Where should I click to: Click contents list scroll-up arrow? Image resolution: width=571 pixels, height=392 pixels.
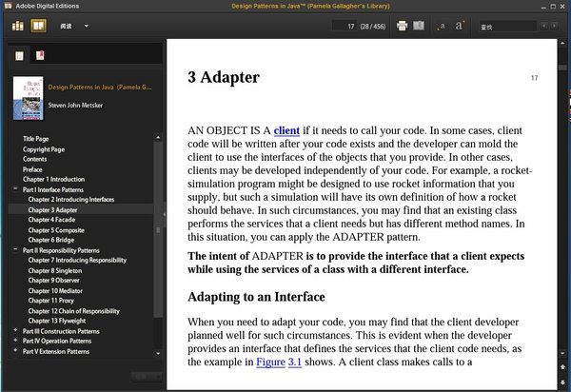pos(158,138)
